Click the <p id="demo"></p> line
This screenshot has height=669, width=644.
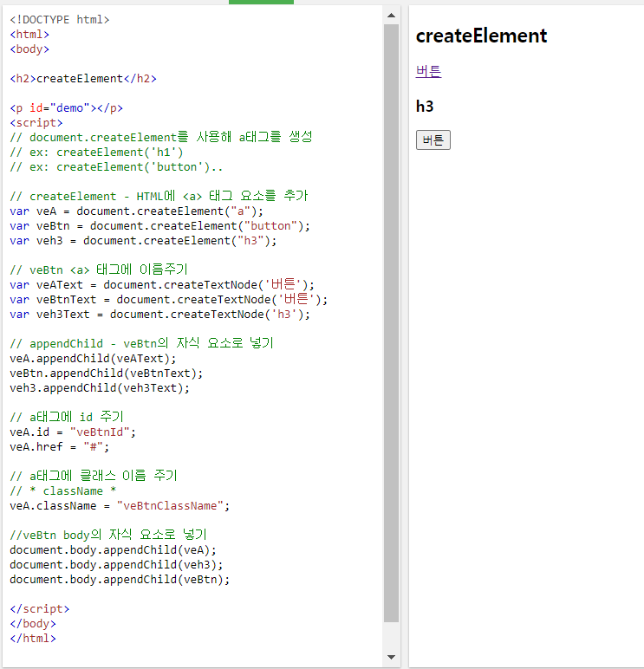pos(66,108)
